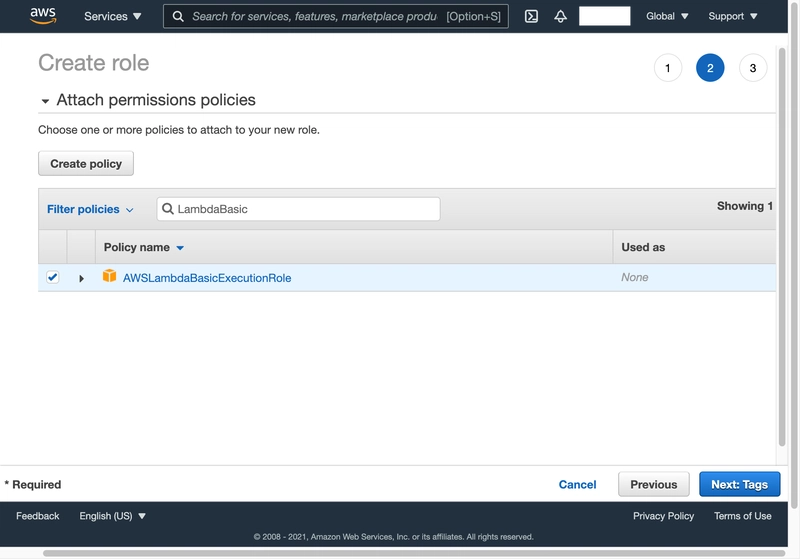Viewport: 800px width, 559px height.
Task: Cancel the role creation
Action: click(577, 485)
